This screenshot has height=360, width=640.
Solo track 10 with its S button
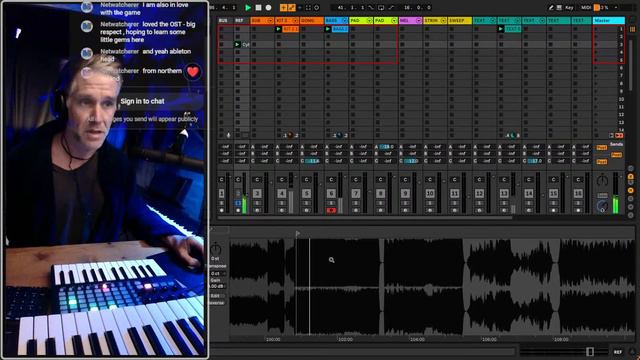coord(430,203)
